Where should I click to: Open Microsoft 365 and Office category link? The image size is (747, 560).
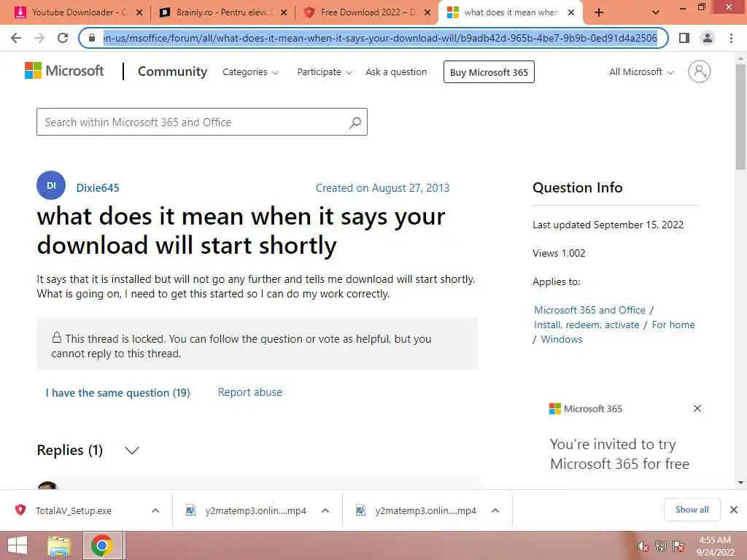click(589, 310)
